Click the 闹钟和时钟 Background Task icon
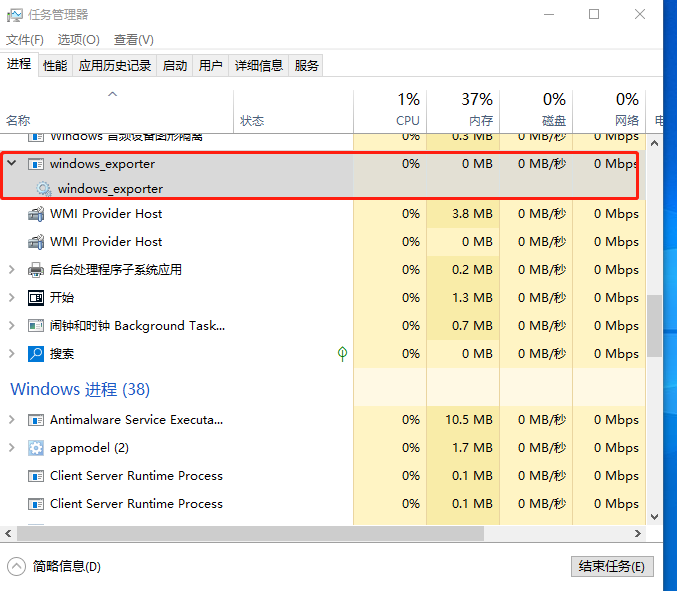 pos(36,326)
